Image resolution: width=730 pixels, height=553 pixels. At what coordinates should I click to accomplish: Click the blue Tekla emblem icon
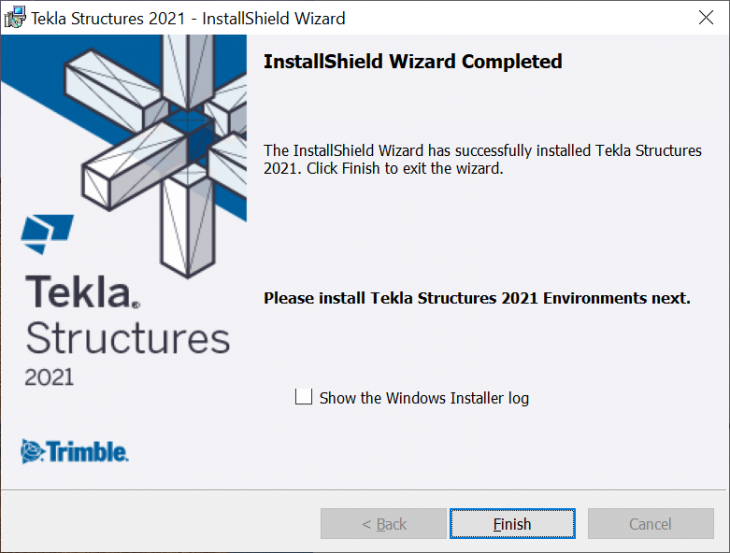coord(47,234)
